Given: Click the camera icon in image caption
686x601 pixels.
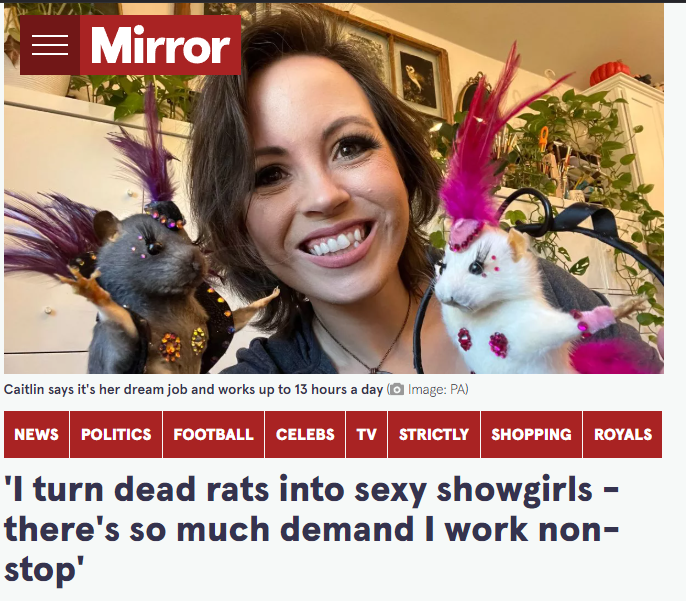Looking at the screenshot, I should click(396, 389).
